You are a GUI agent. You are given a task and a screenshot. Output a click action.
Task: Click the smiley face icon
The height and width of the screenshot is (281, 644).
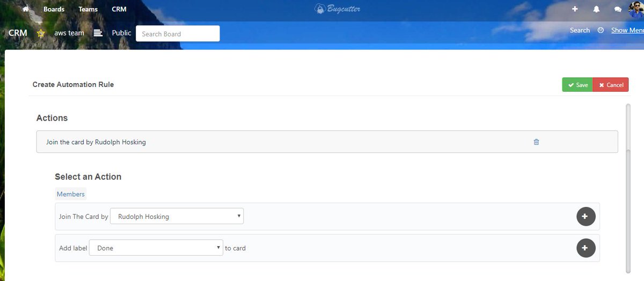tap(601, 31)
